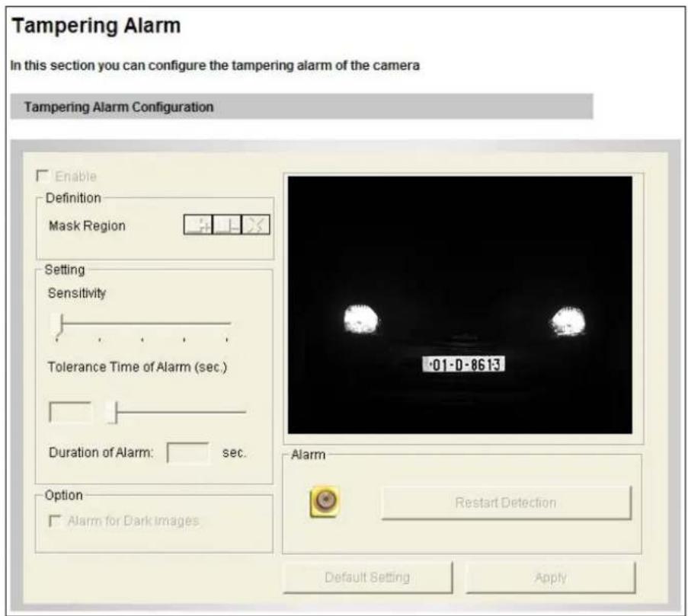Click the Tolerance Time value field

pos(71,413)
